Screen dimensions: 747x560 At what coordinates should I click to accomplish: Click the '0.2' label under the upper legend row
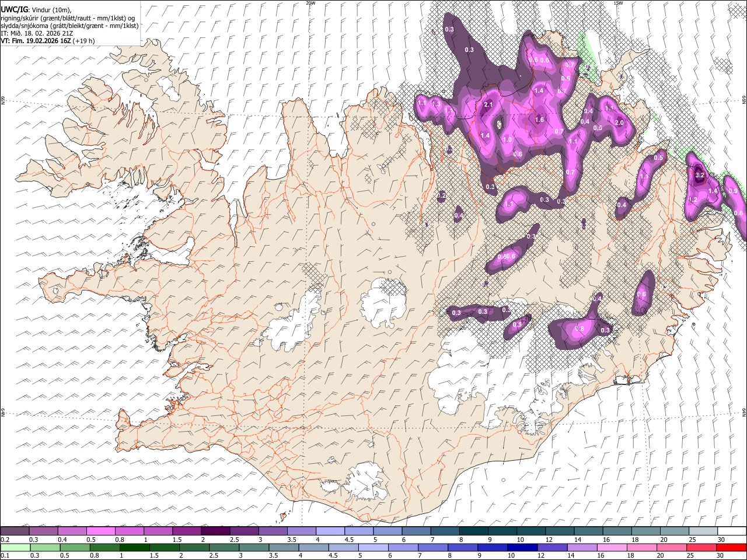click(x=5, y=540)
